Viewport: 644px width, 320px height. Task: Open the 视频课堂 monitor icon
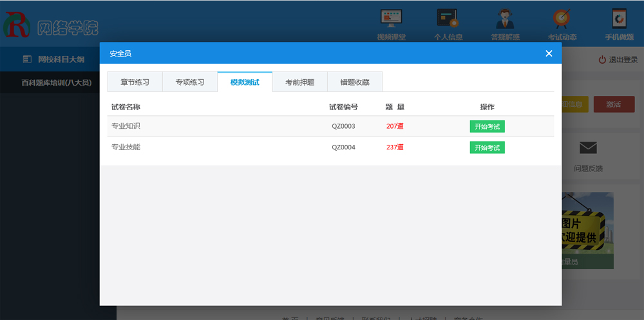(x=391, y=19)
